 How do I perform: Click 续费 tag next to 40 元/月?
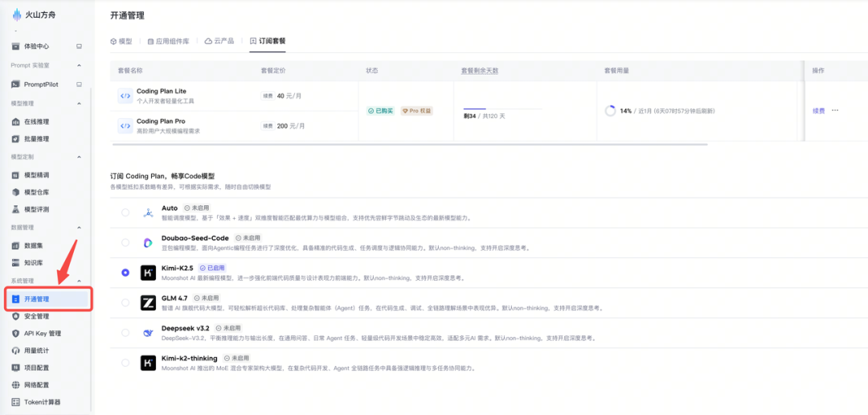point(268,95)
